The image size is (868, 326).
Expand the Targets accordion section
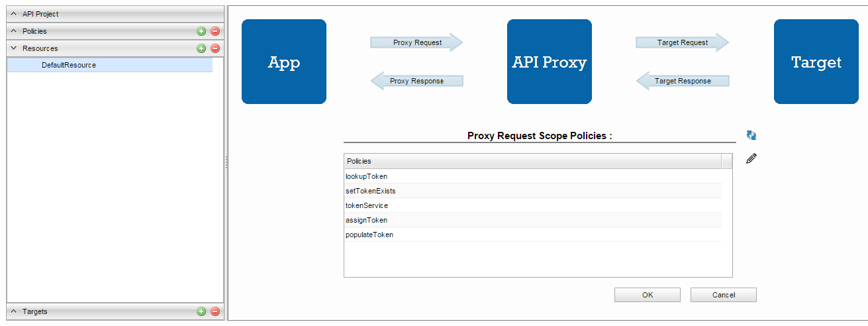click(x=14, y=311)
